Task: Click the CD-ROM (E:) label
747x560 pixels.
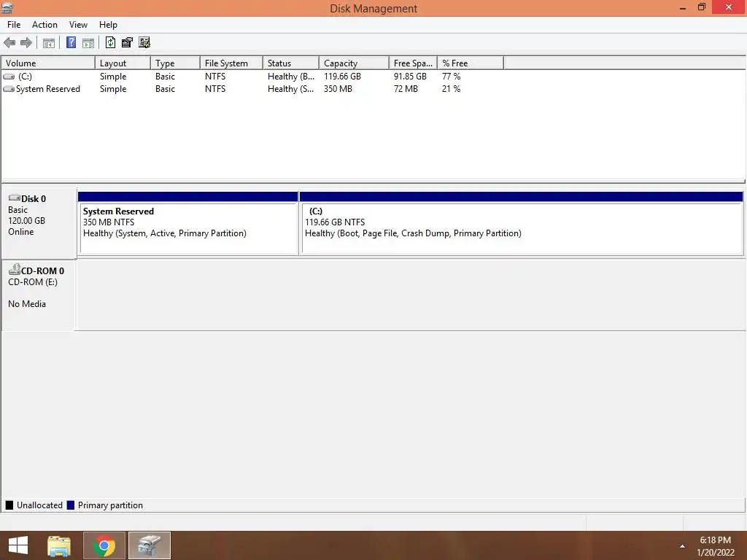Action: 32,282
